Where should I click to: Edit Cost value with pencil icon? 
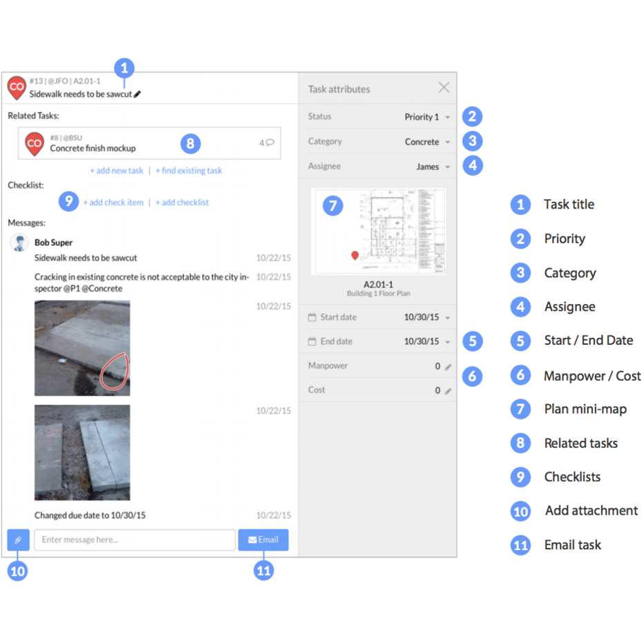coord(448,391)
